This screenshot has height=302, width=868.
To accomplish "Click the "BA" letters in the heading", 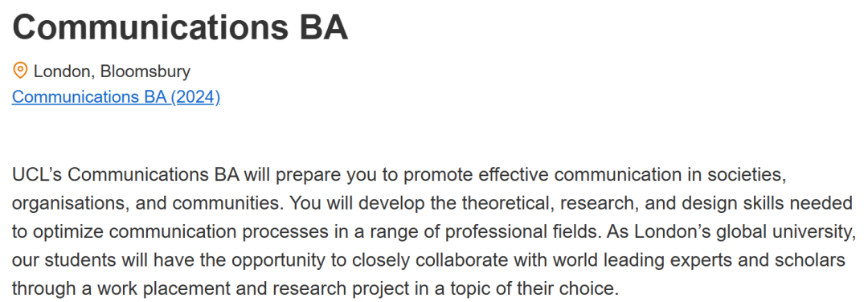I will [x=324, y=27].
